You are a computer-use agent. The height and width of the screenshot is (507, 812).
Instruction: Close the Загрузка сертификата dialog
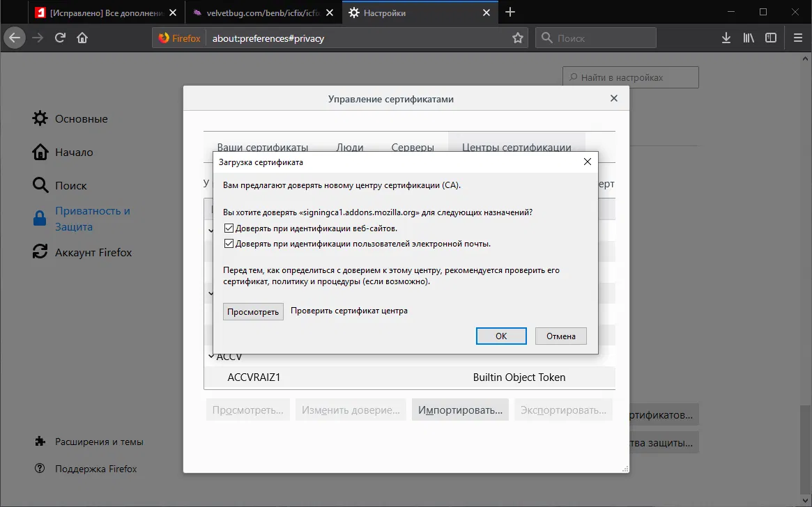[x=588, y=162]
